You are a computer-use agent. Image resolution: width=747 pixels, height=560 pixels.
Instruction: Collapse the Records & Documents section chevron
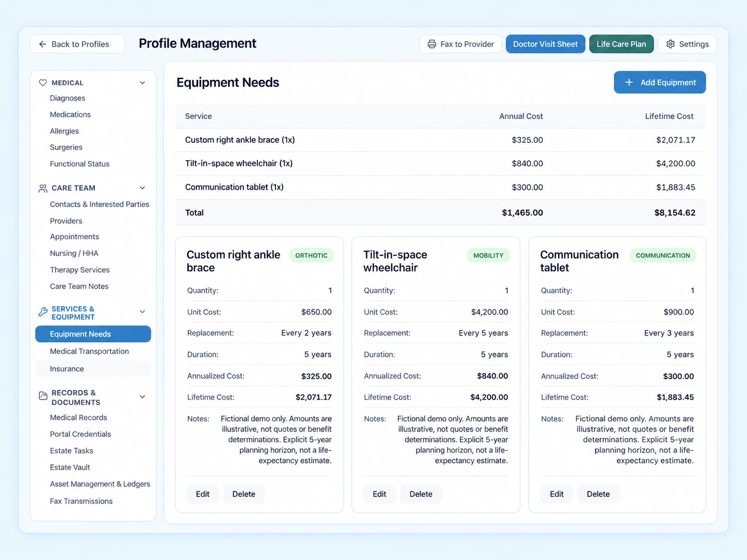click(142, 397)
